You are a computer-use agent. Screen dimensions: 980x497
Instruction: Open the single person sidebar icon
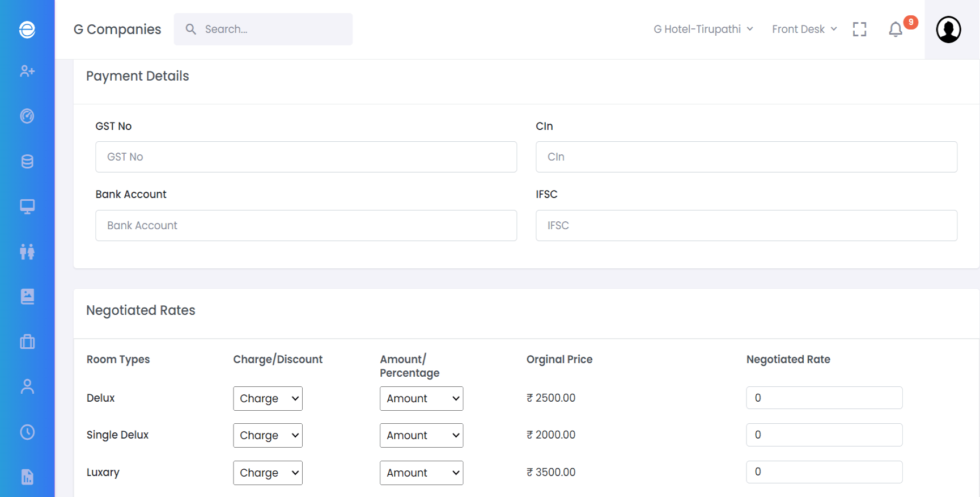(27, 386)
